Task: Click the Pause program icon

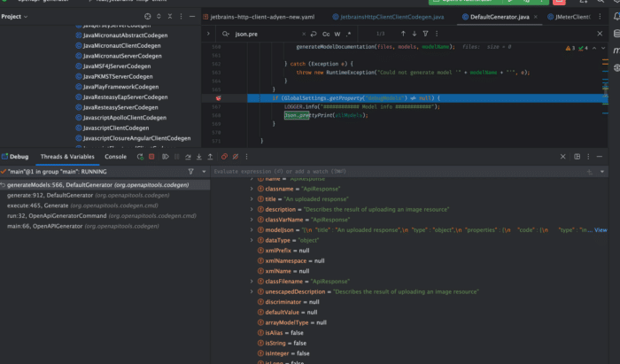Action: tap(177, 157)
